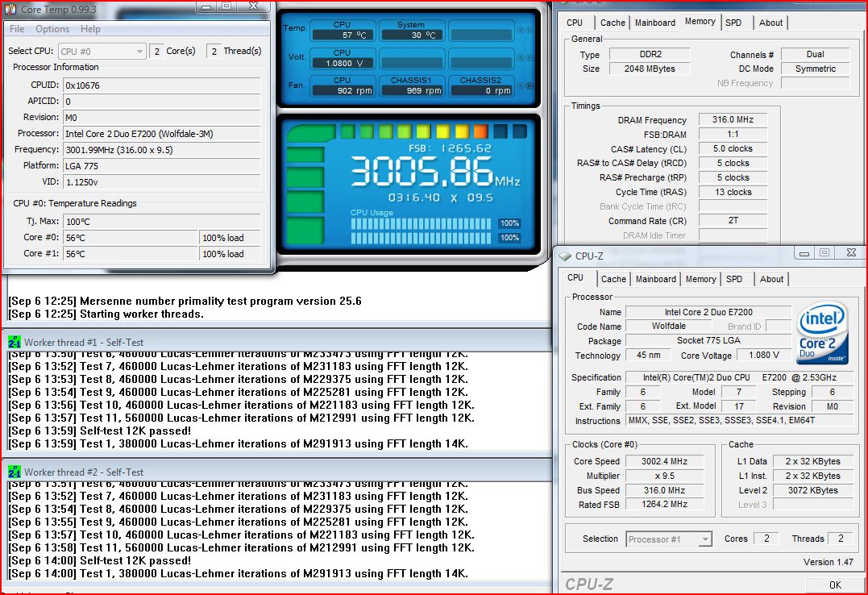Click the Code Name value Wolfdale
This screenshot has height=595, width=868.
tap(668, 327)
